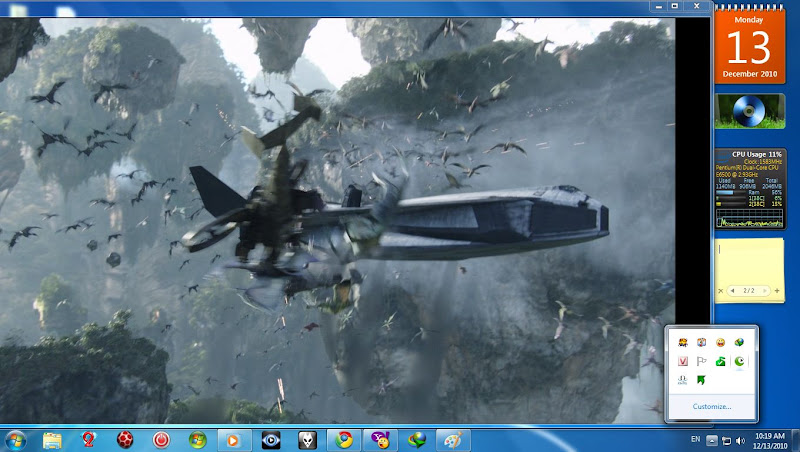Image resolution: width=800 pixels, height=452 pixels.
Task: Switch to Windows Media Player in taskbar
Action: pyautogui.click(x=234, y=440)
